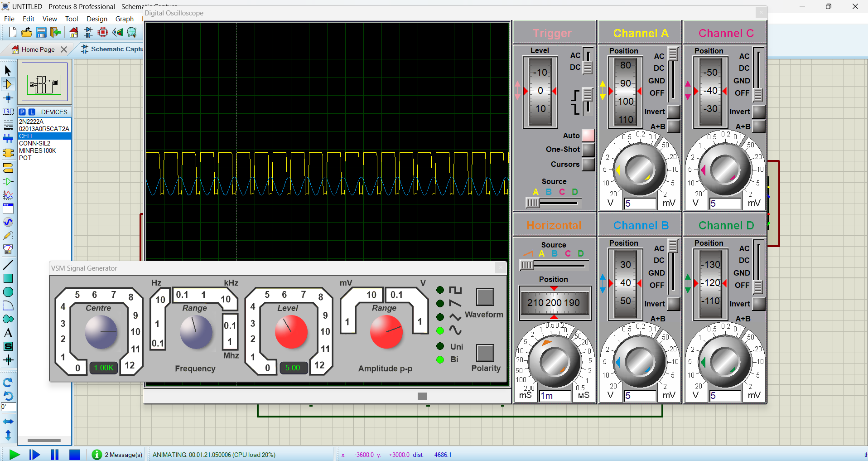Viewport: 868px width, 461px height.
Task: Select the Component mode tool
Action: (x=8, y=84)
